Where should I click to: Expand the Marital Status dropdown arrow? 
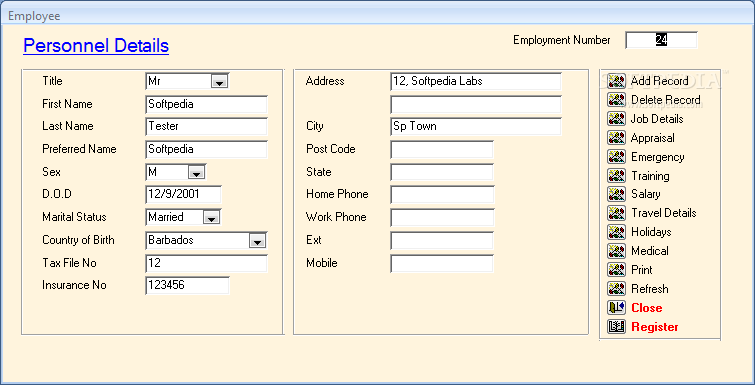point(211,218)
